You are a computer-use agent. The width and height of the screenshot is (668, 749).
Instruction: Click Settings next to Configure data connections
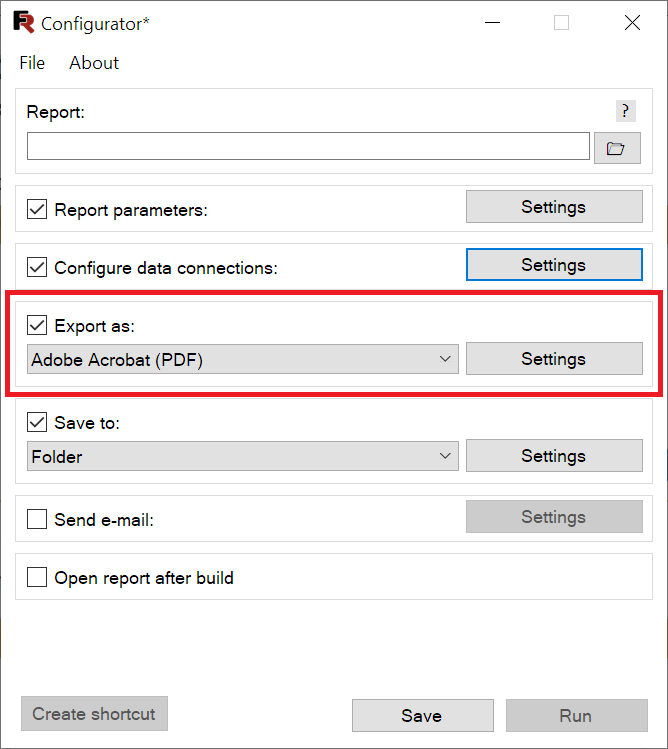tap(554, 265)
